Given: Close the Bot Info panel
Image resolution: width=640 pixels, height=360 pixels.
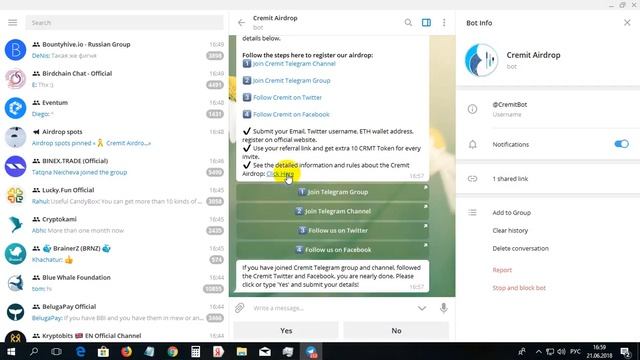Looking at the screenshot, I should (627, 23).
